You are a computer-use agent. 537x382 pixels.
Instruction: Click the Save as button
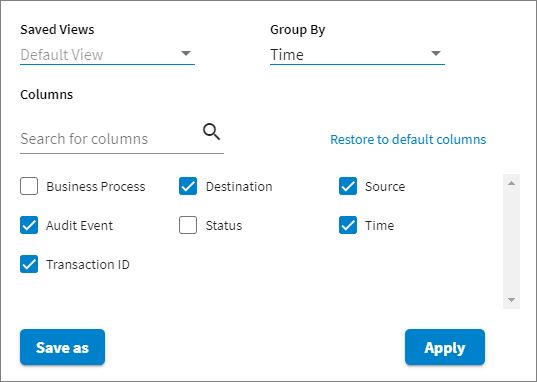click(62, 347)
